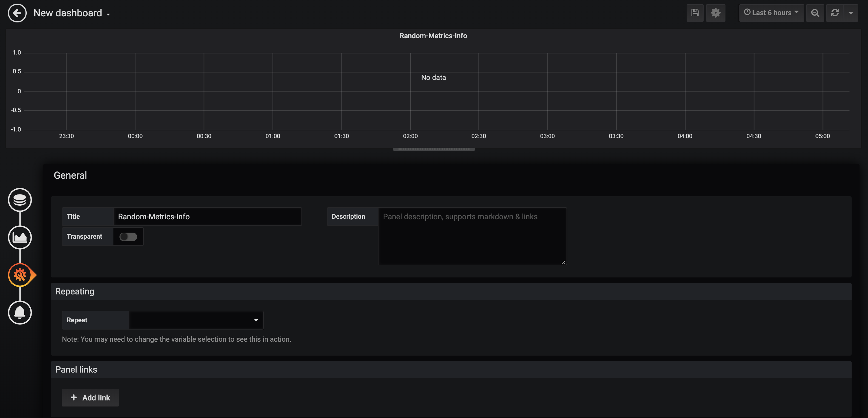Click the Panel links section header
The image size is (868, 418).
pos(76,370)
